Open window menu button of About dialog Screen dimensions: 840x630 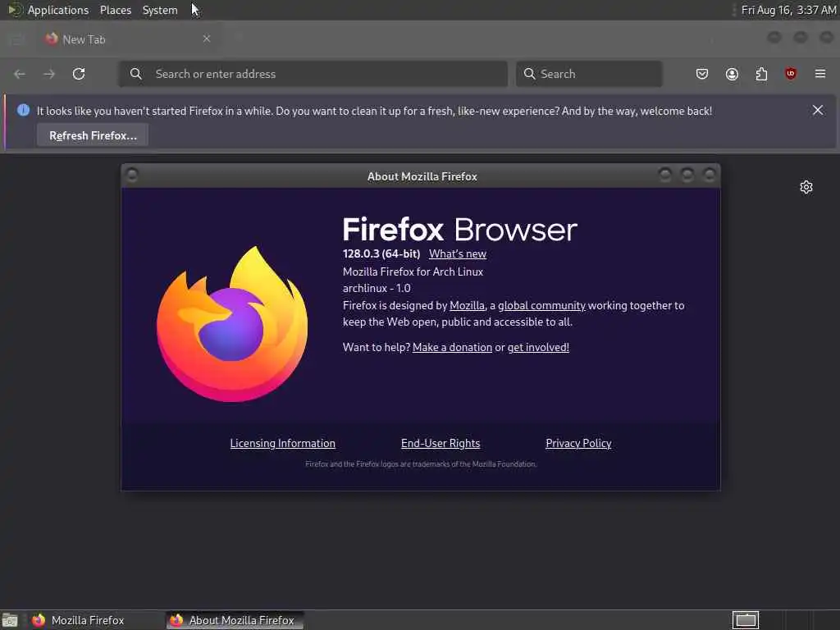[x=132, y=176]
